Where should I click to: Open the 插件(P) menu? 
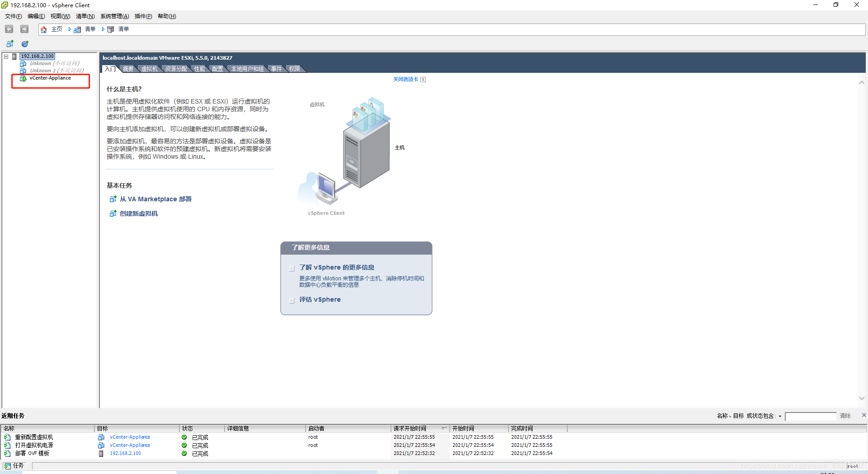pyautogui.click(x=143, y=16)
